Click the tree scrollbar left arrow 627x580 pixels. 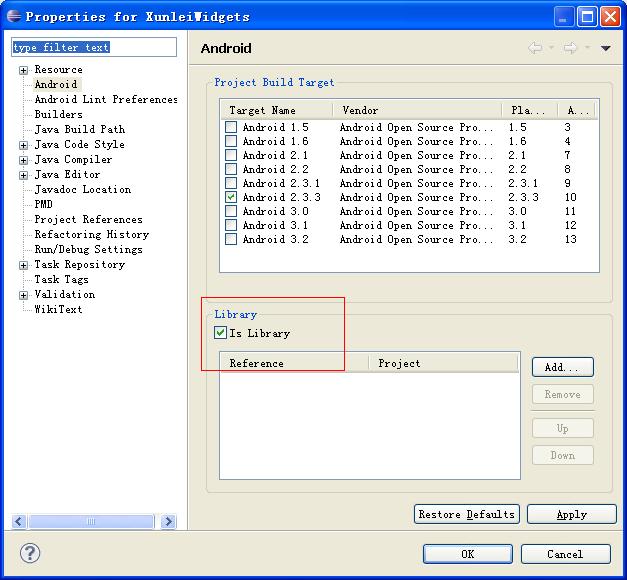(19, 522)
